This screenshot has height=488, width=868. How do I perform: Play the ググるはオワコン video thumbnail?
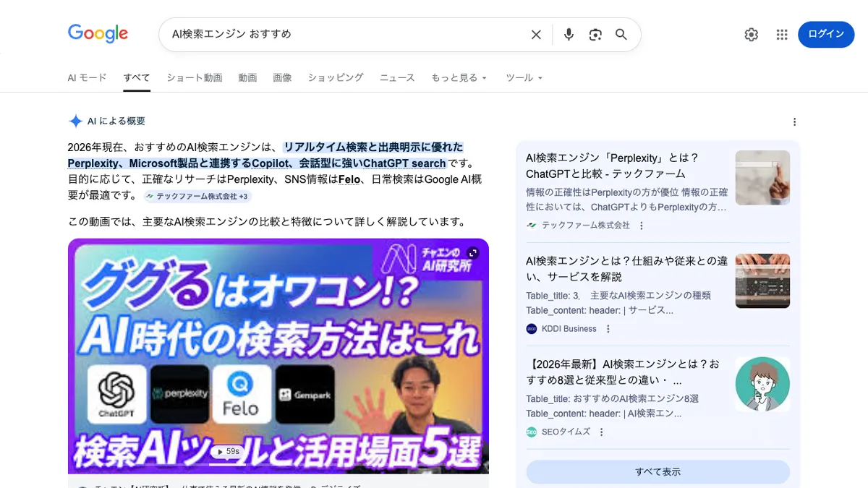tap(278, 356)
